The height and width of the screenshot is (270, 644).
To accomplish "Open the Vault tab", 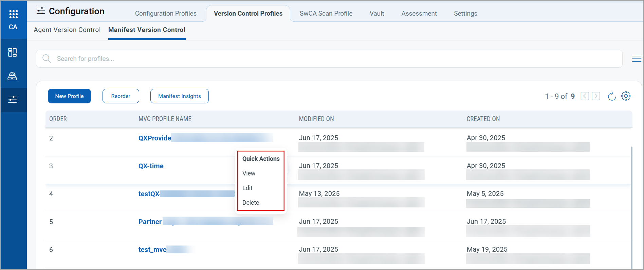I will point(377,14).
